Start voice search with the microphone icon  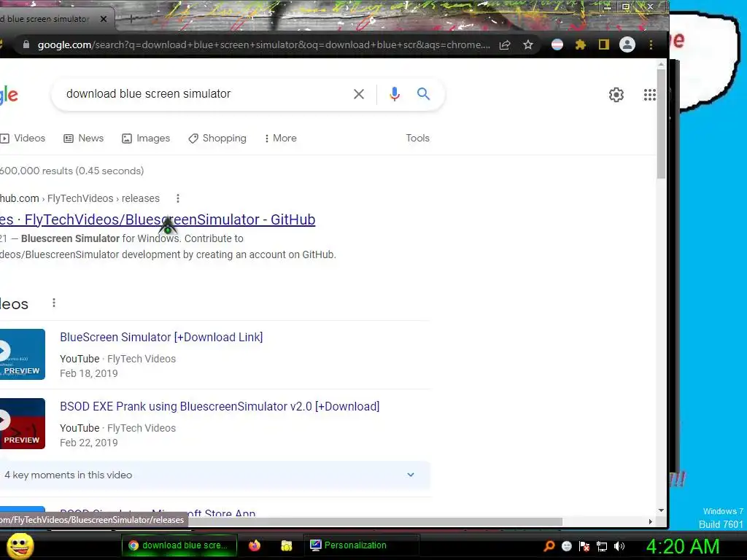(395, 94)
